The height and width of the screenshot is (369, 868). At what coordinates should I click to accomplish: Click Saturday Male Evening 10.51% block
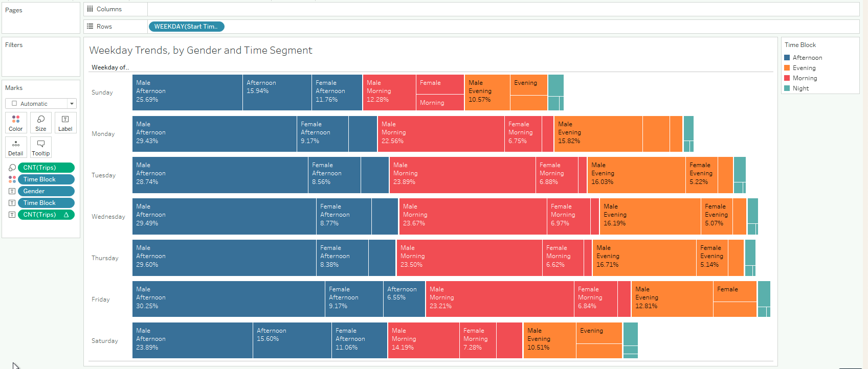pos(550,341)
